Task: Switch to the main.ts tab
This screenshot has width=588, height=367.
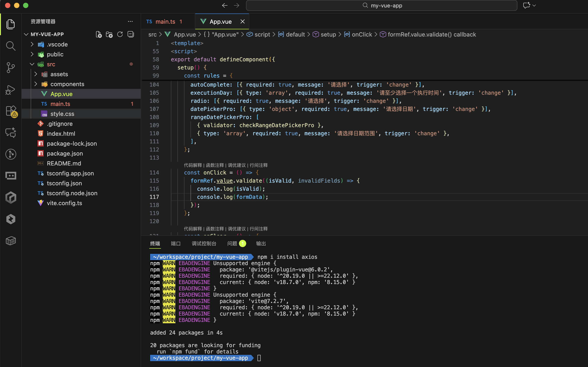Action: pos(165,22)
